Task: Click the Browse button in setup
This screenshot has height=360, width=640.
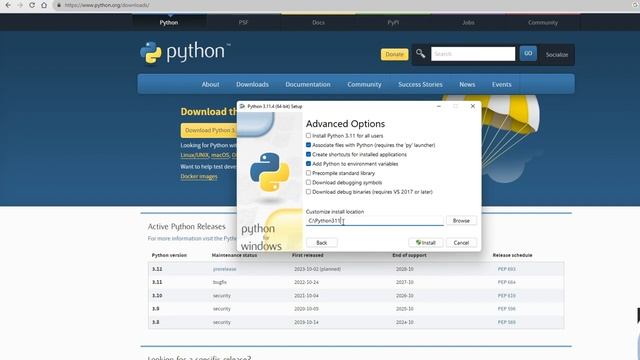Action: [x=461, y=220]
